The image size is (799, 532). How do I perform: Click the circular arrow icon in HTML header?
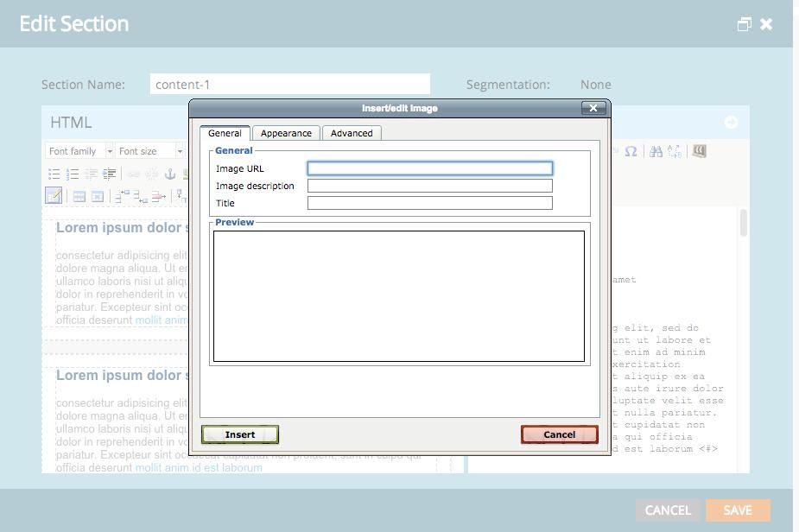pyautogui.click(x=731, y=123)
